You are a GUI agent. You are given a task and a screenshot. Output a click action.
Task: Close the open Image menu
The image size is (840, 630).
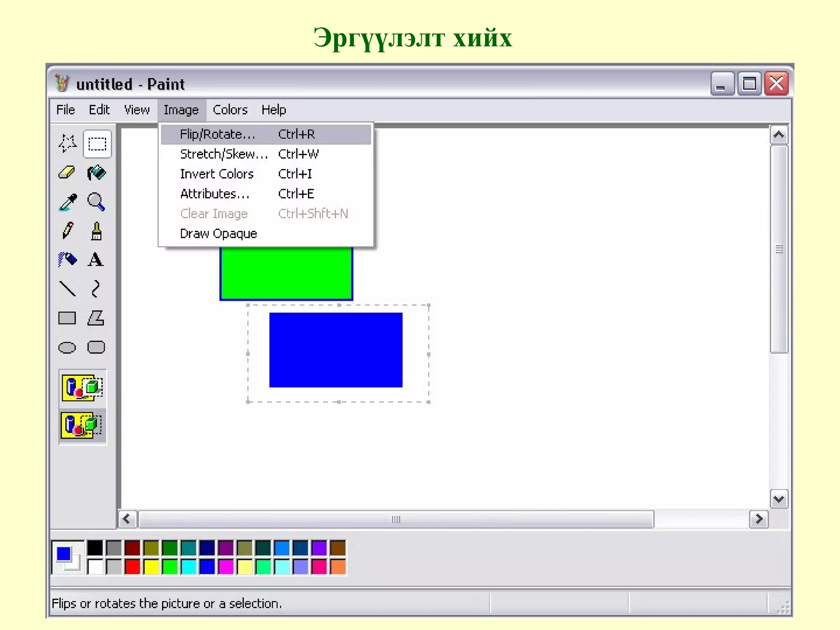[x=181, y=110]
